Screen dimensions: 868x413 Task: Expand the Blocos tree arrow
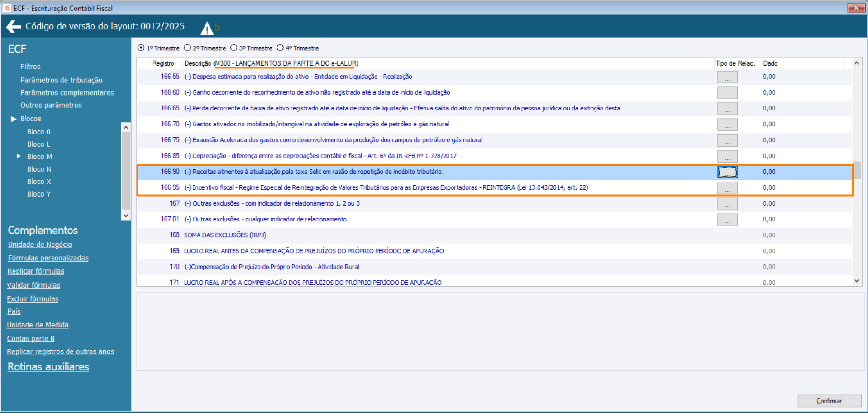pyautogui.click(x=14, y=119)
